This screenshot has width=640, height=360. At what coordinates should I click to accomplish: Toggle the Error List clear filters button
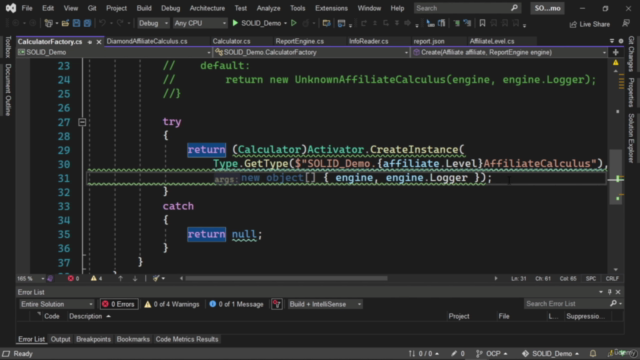277,304
